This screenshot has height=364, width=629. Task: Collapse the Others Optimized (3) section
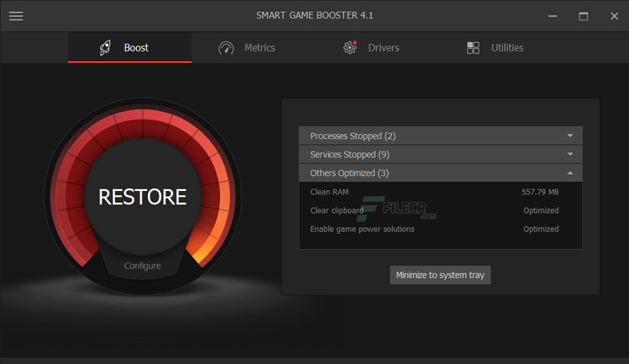(440, 173)
